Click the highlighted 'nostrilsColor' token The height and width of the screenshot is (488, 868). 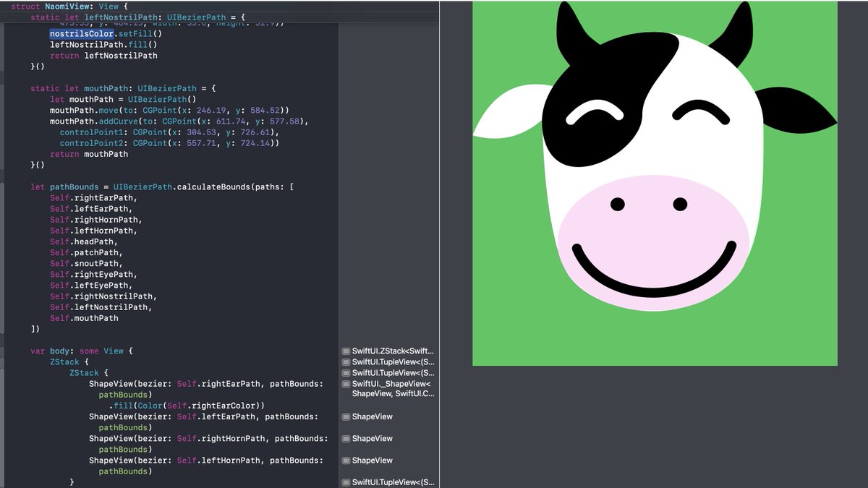pyautogui.click(x=82, y=33)
